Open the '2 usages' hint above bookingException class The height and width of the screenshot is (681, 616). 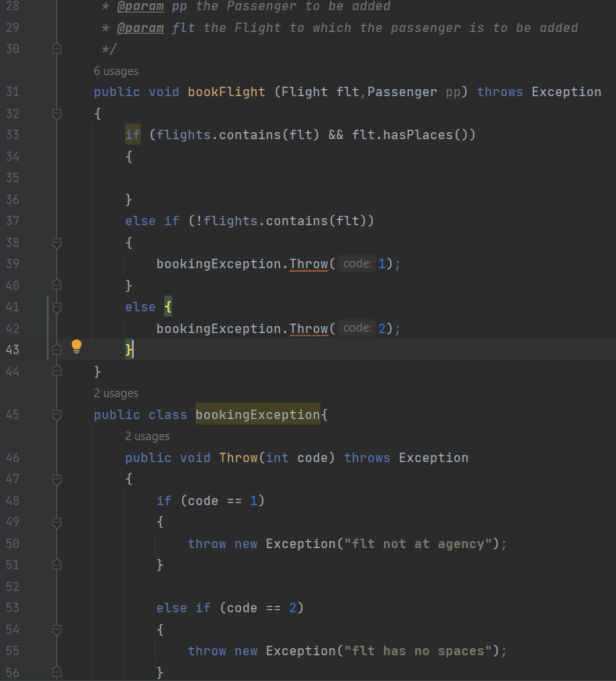coord(116,393)
